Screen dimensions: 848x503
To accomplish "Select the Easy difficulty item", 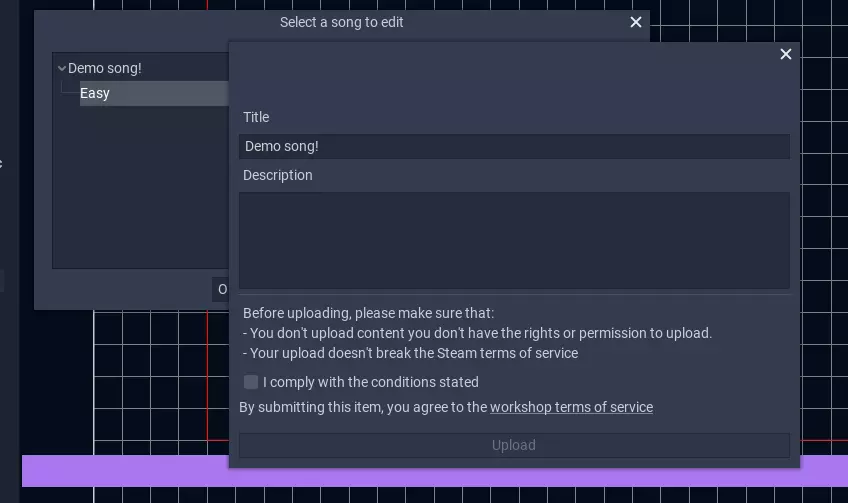I will pos(95,93).
